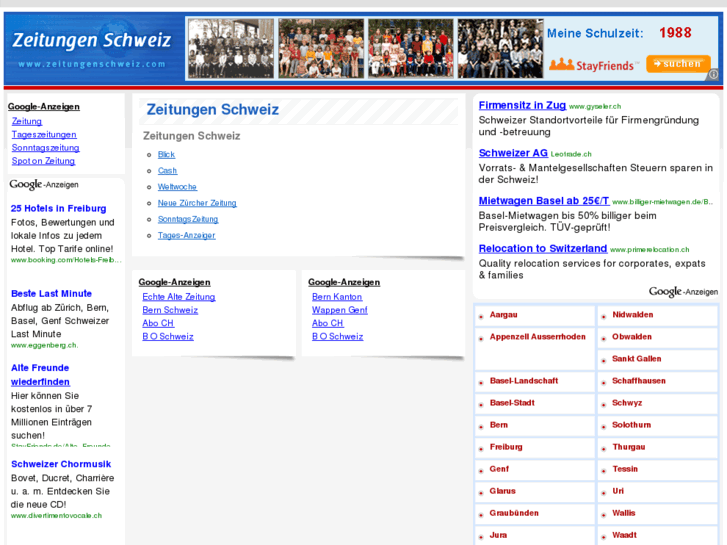The image size is (727, 545).
Task: Select the Uri canton
Action: pyautogui.click(x=618, y=491)
